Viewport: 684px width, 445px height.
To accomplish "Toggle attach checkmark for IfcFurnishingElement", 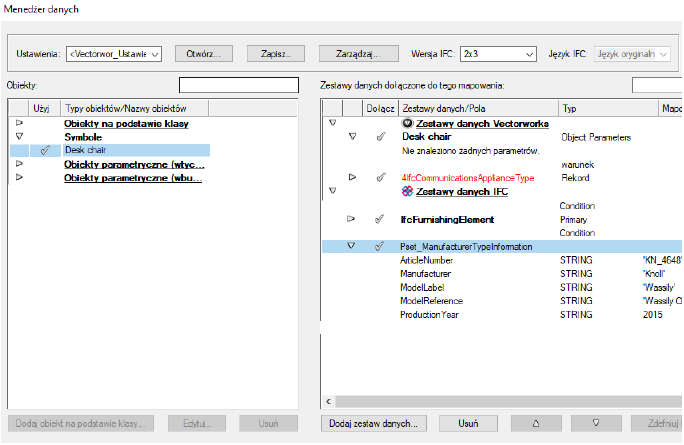I will pyautogui.click(x=379, y=218).
